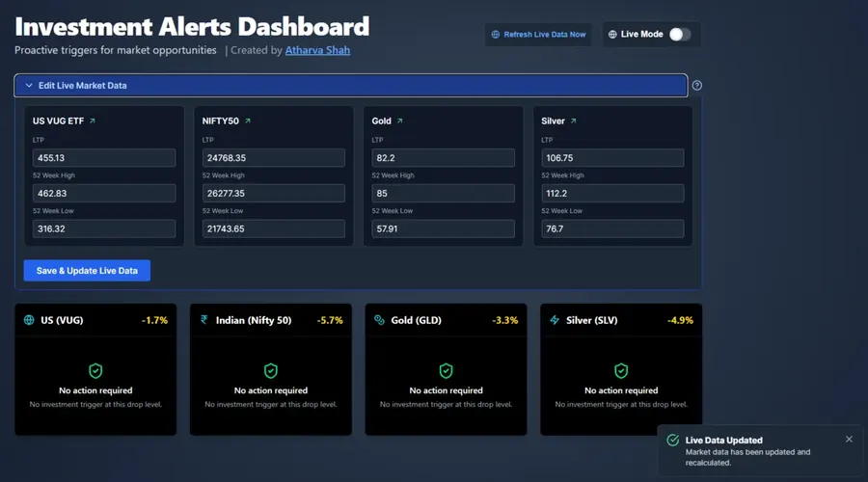Click the Gold (GLD) card title
Screen dimensions: 868x482
pos(417,320)
